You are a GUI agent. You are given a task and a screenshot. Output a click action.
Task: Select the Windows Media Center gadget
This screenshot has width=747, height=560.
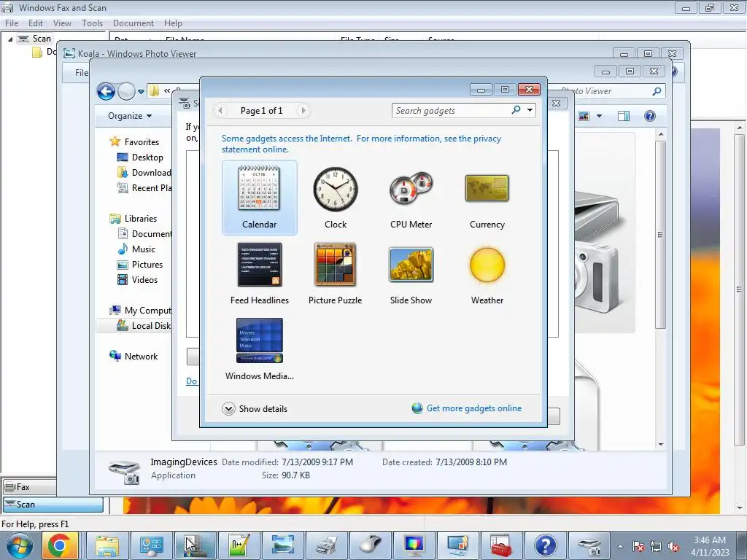point(259,349)
